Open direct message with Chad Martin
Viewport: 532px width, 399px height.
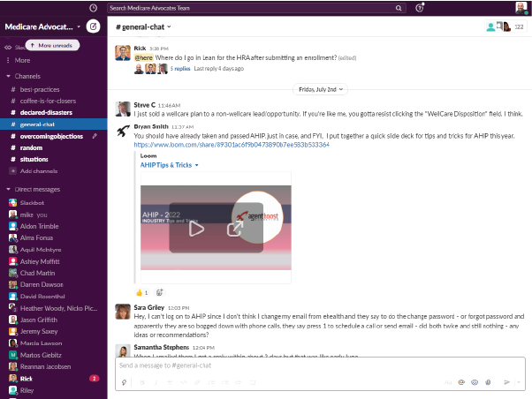click(x=37, y=273)
